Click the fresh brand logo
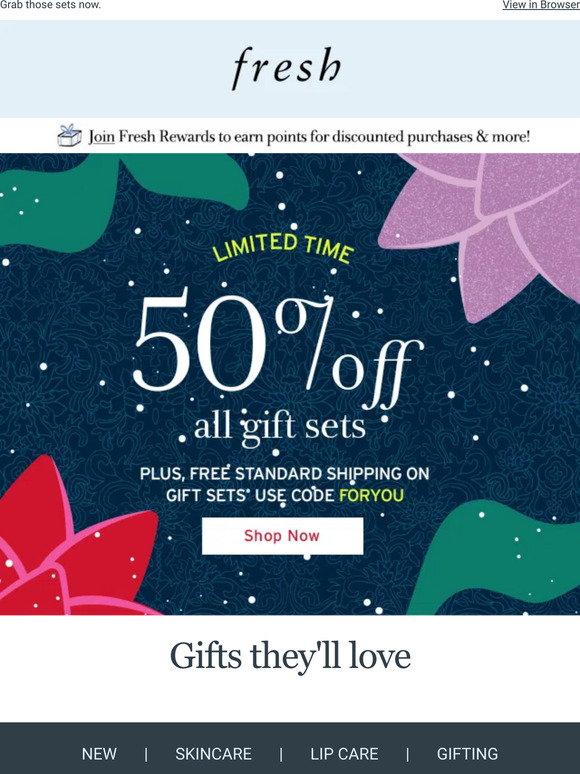This screenshot has width=580, height=774. click(x=287, y=68)
